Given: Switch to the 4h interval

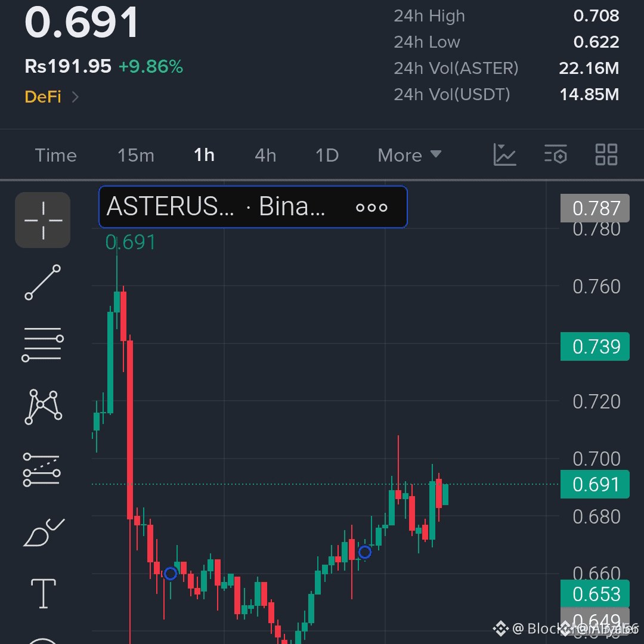Looking at the screenshot, I should (x=265, y=156).
